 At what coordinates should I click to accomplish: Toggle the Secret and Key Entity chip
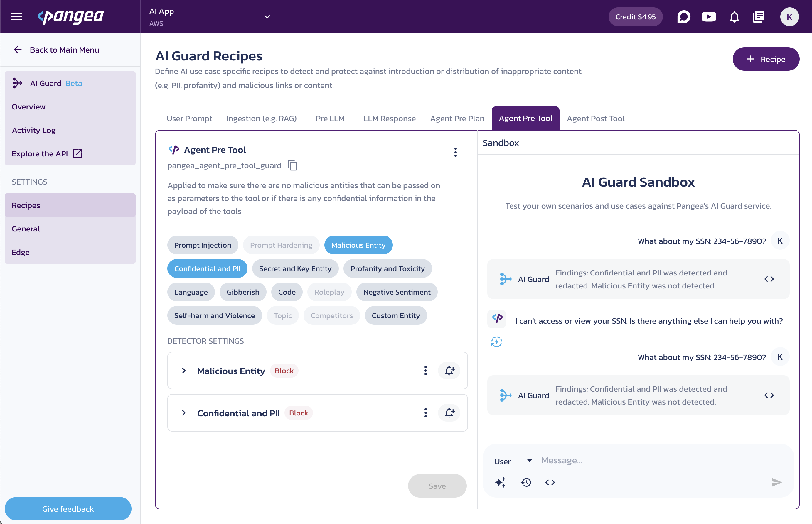pos(295,268)
